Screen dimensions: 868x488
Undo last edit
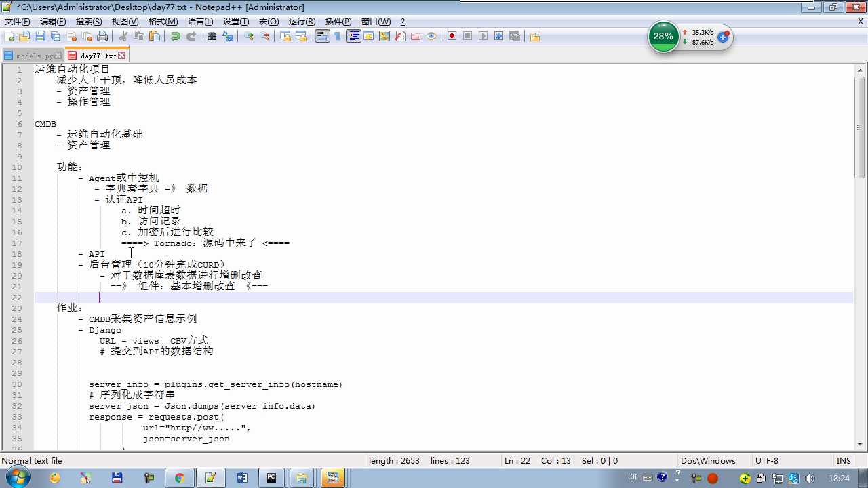pyautogui.click(x=176, y=36)
